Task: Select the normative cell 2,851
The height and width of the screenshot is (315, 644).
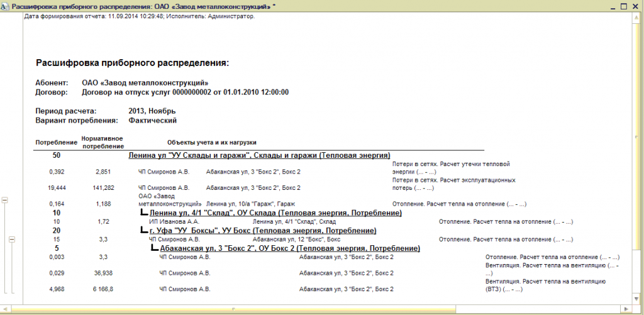Action: coord(103,172)
